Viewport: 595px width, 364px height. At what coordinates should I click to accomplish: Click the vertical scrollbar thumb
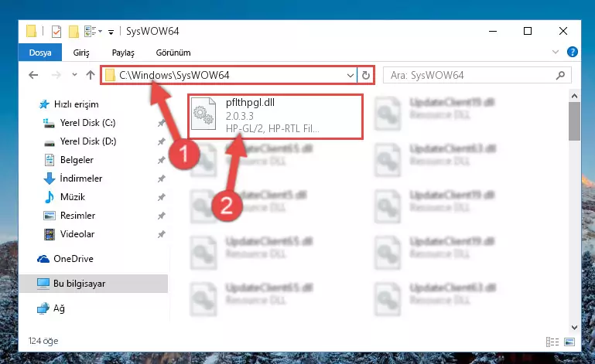tap(574, 121)
